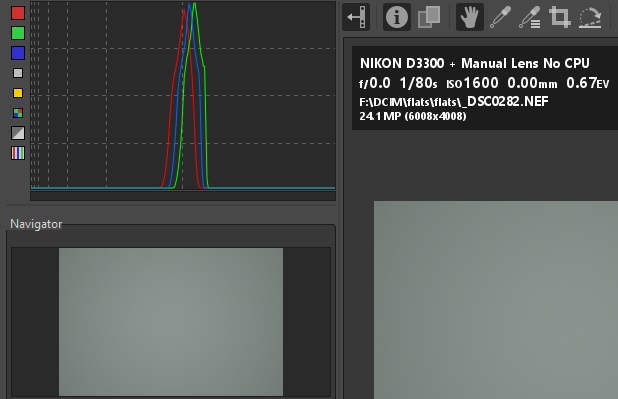Select the lockable color picker tool
Image resolution: width=618 pixels, height=399 pixels.
pyautogui.click(x=530, y=17)
